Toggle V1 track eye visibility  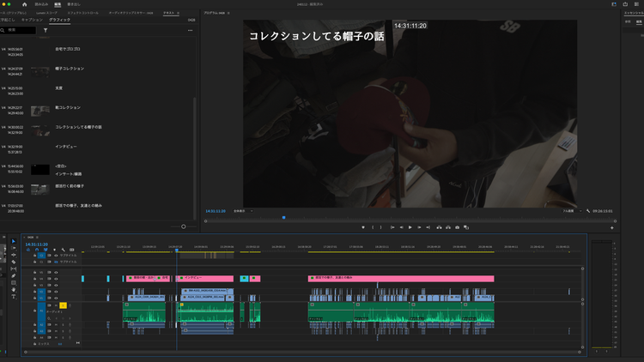pos(56,298)
